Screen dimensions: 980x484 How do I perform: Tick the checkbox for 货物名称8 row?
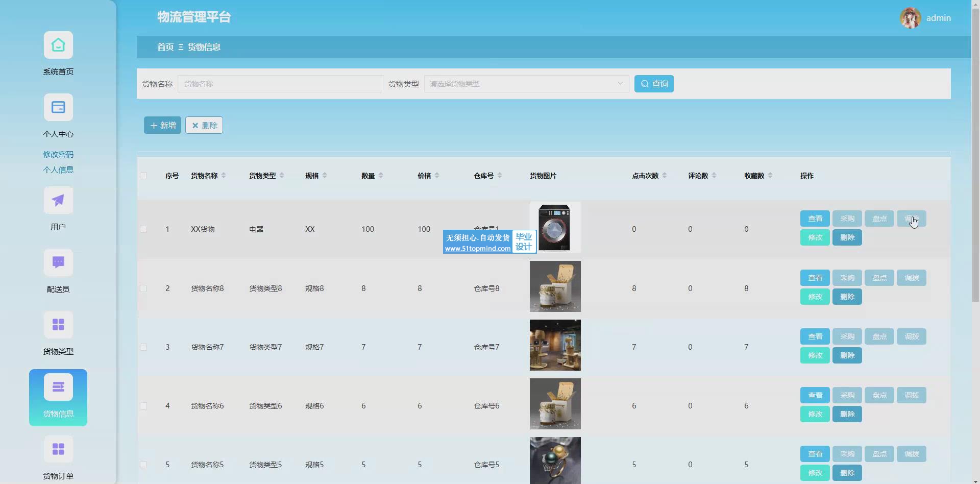point(143,288)
